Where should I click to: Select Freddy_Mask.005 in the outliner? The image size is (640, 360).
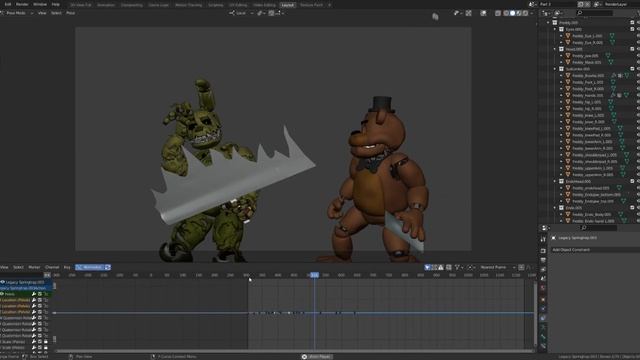(587, 62)
